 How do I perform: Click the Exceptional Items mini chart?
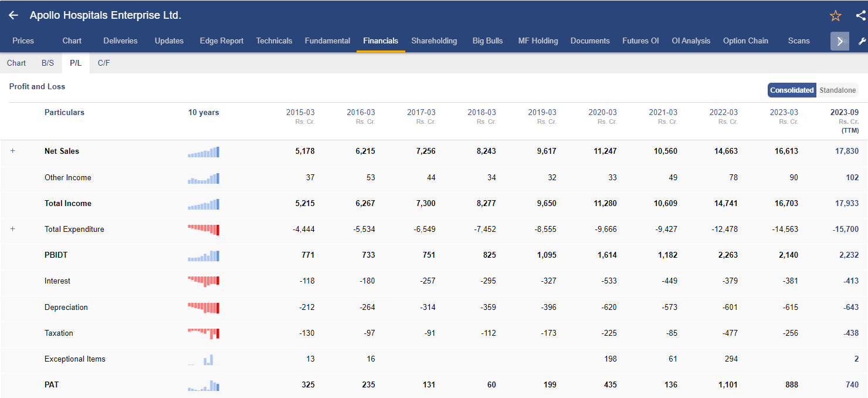click(x=204, y=359)
